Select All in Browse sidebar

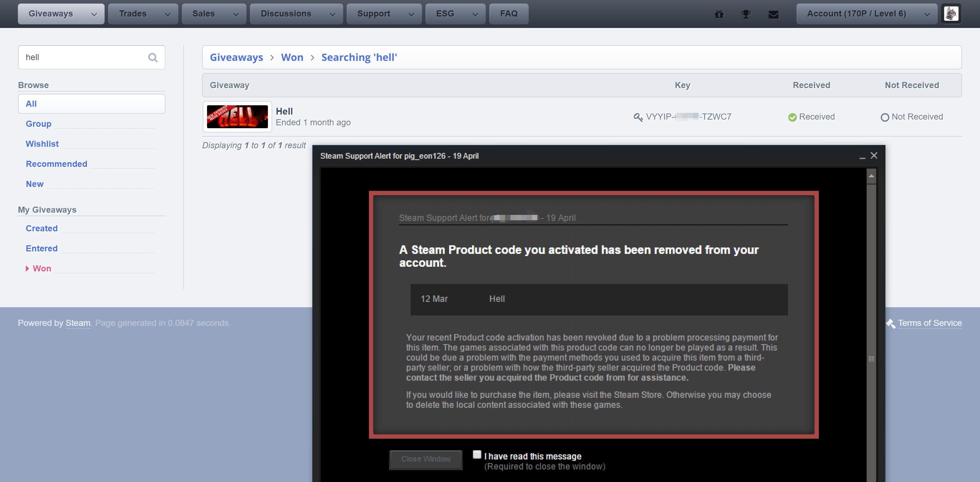(x=91, y=104)
